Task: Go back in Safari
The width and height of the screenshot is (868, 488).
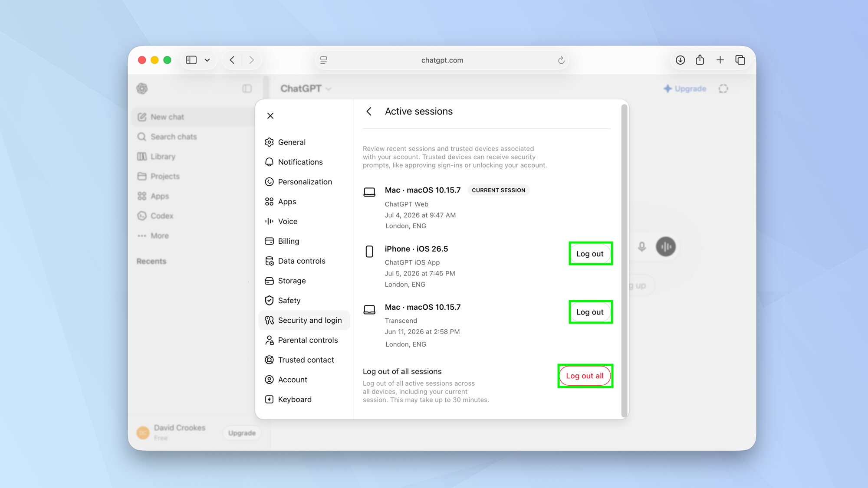Action: (232, 60)
